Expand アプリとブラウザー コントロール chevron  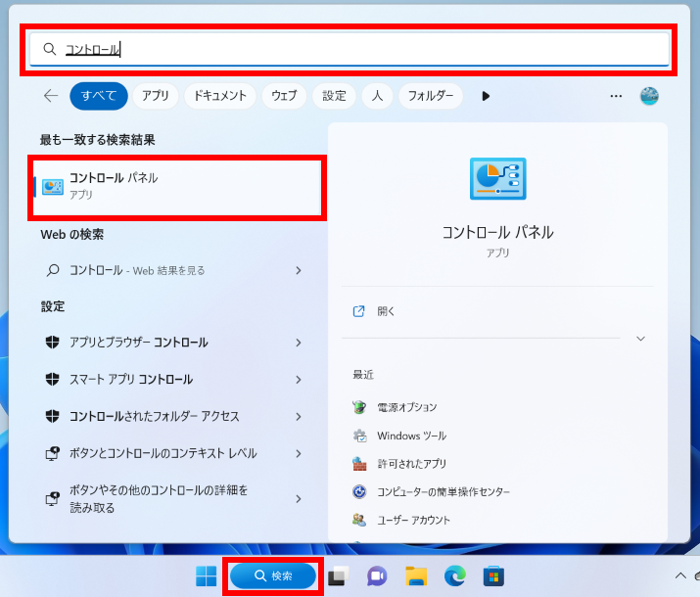pos(299,343)
